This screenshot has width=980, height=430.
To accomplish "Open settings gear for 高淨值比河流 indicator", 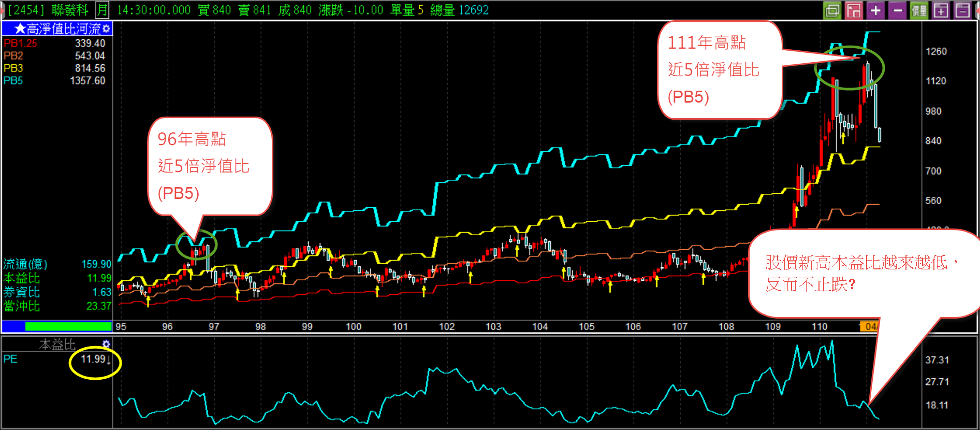I will (x=107, y=28).
